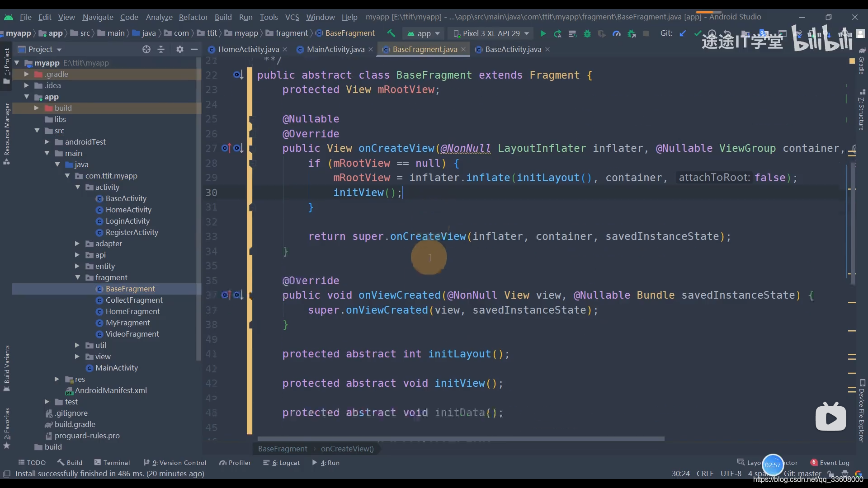
Task: Open the VCS menu
Action: coord(292,17)
